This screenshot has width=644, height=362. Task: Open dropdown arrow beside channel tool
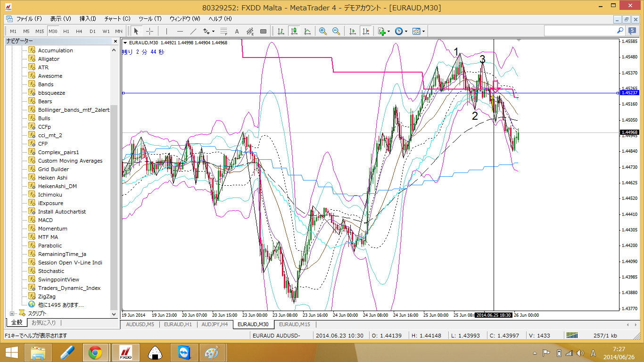click(x=214, y=31)
